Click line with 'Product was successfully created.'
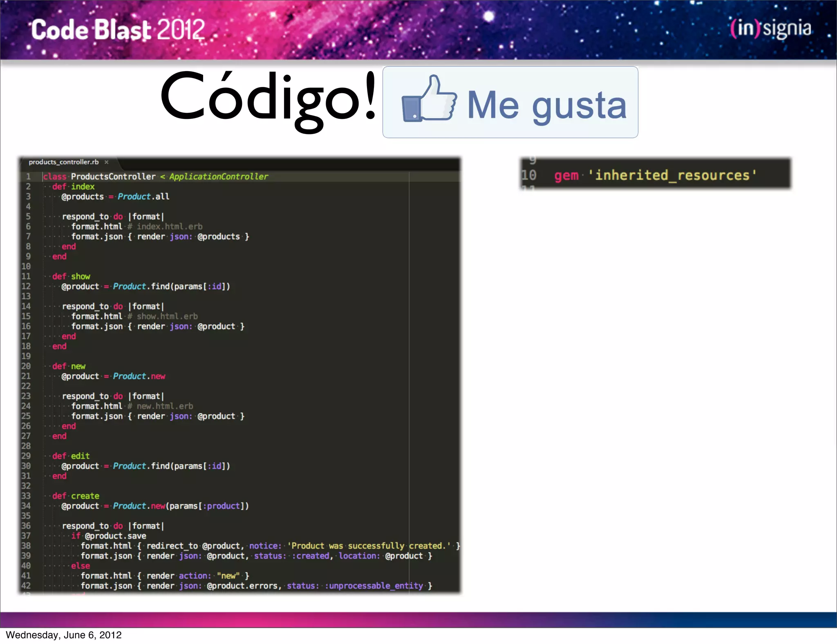837x644 pixels. tap(270, 546)
